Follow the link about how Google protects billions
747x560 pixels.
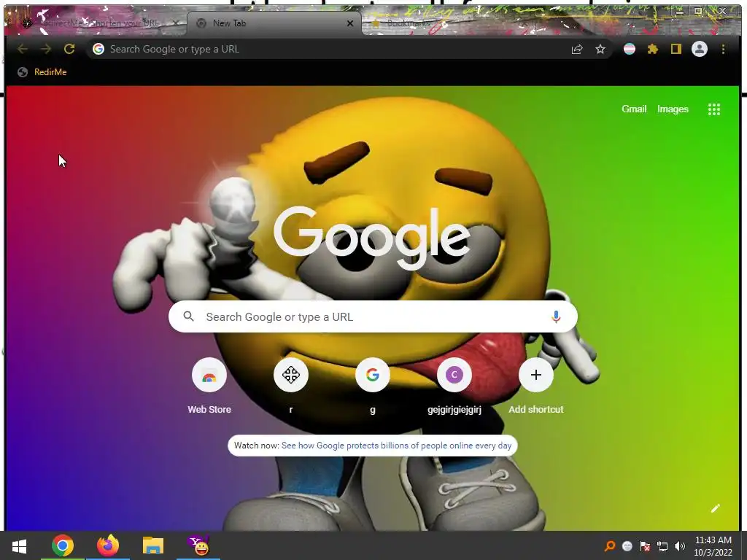coord(396,446)
